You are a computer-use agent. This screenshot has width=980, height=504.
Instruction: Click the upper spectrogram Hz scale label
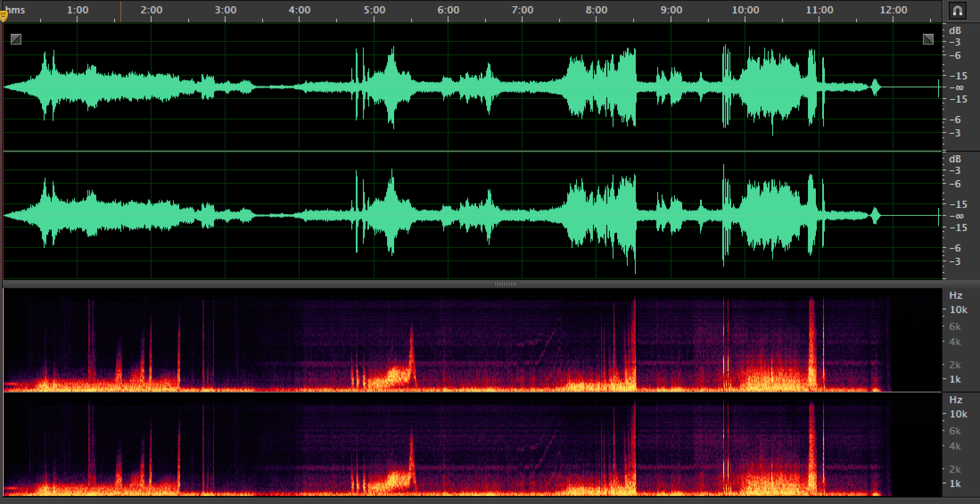tap(955, 295)
